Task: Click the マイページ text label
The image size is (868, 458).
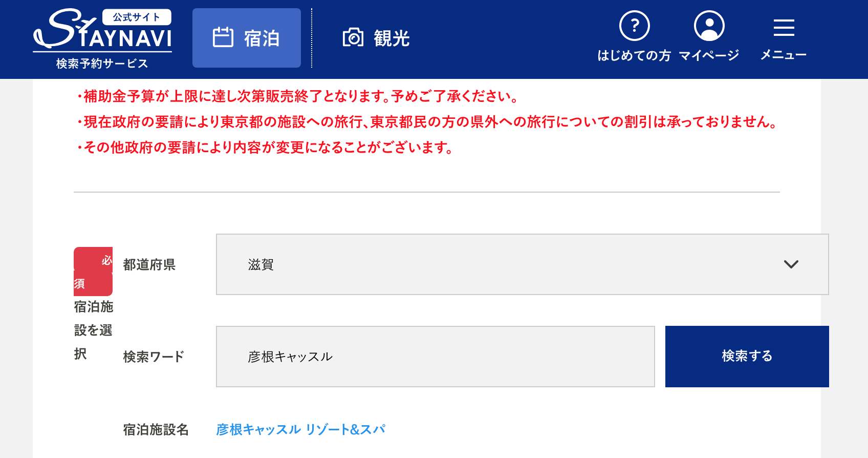Action: coord(709,55)
